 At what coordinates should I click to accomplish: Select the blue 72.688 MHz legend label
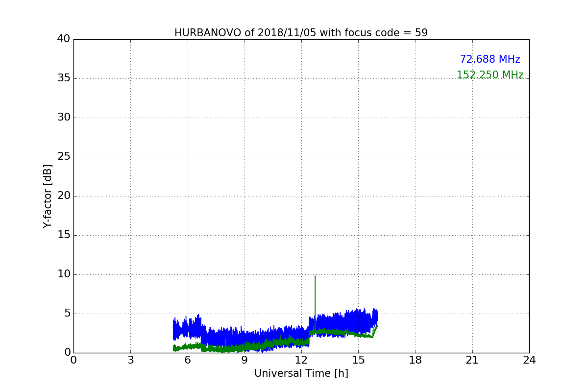[490, 59]
